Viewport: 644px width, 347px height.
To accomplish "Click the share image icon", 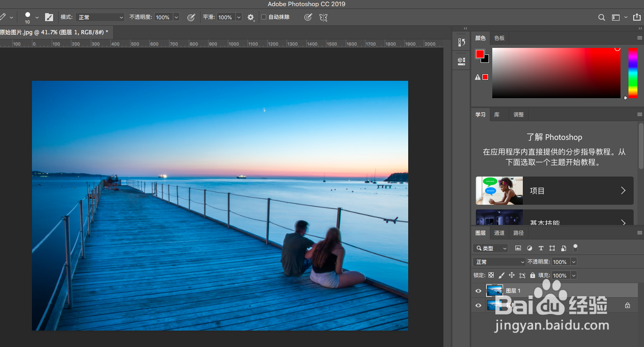I will (x=636, y=17).
